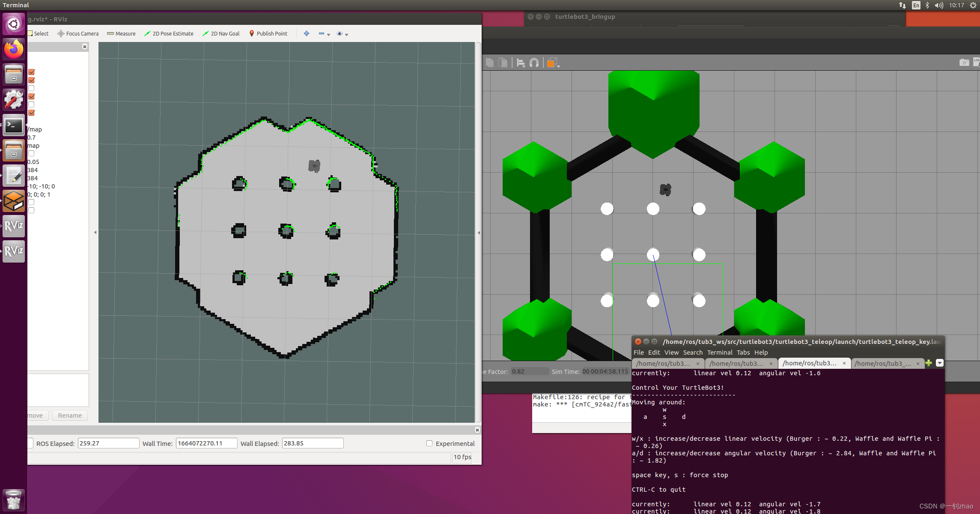This screenshot has width=980, height=514.
Task: Click the Focus Camera tool
Action: 78,33
